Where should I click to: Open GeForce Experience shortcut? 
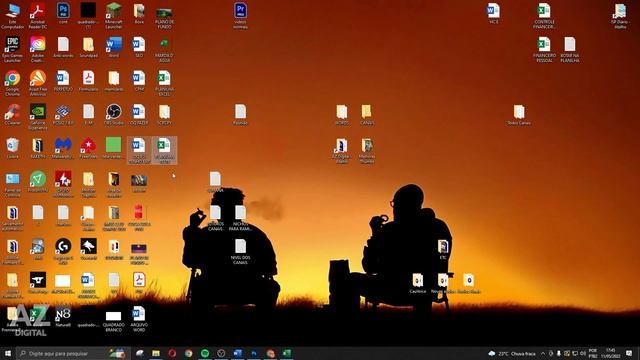point(38,117)
